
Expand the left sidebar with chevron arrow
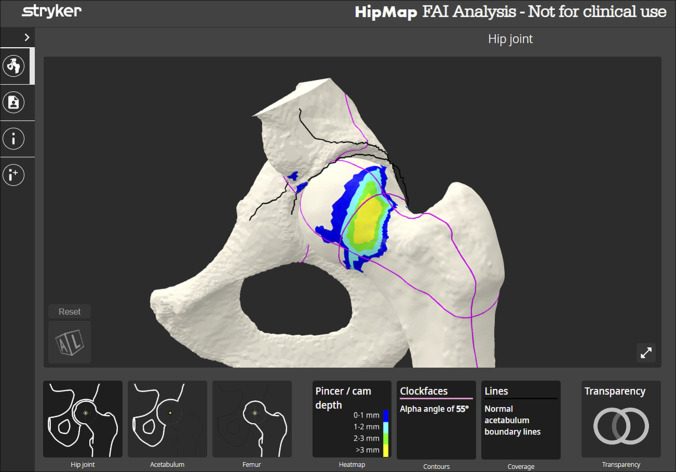click(x=26, y=37)
